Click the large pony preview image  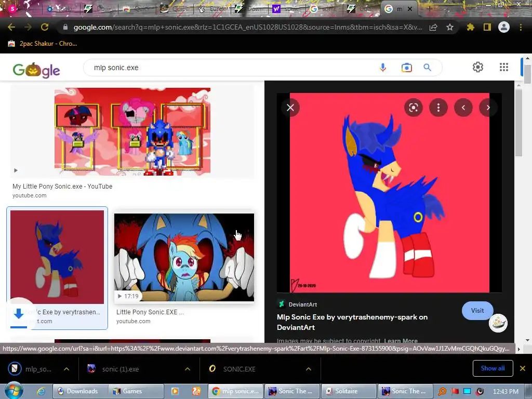tap(389, 192)
